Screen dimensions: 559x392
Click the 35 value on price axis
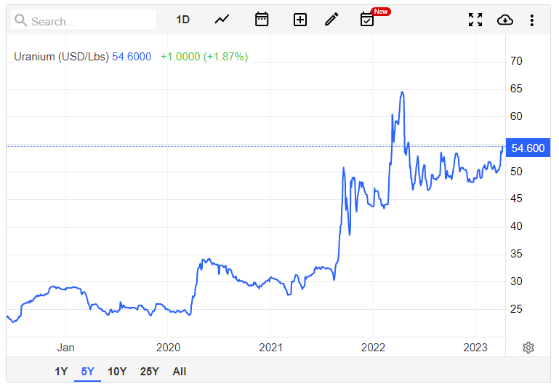(x=516, y=254)
